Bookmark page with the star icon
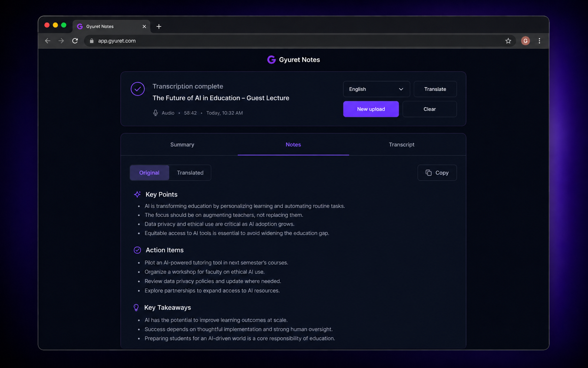Image resolution: width=588 pixels, height=368 pixels. point(508,41)
